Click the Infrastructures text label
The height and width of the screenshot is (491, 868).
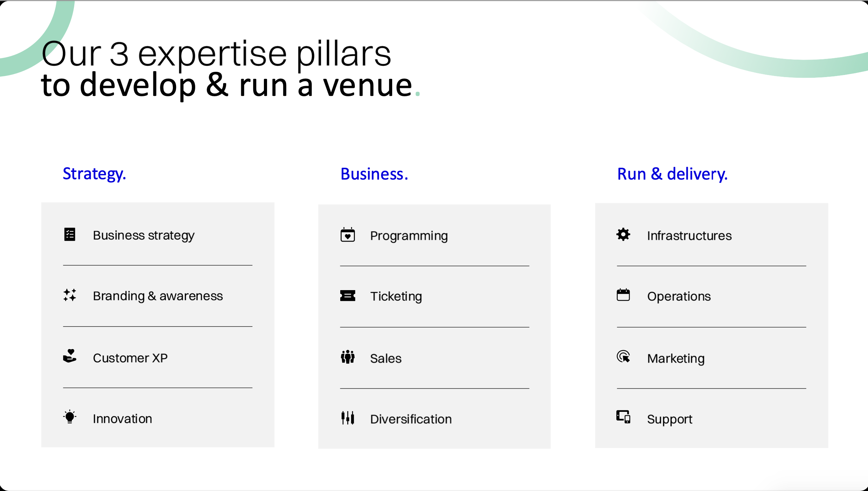tap(689, 236)
